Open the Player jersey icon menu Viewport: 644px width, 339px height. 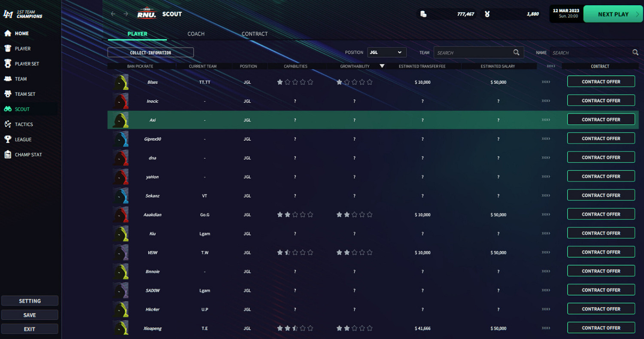click(x=8, y=49)
